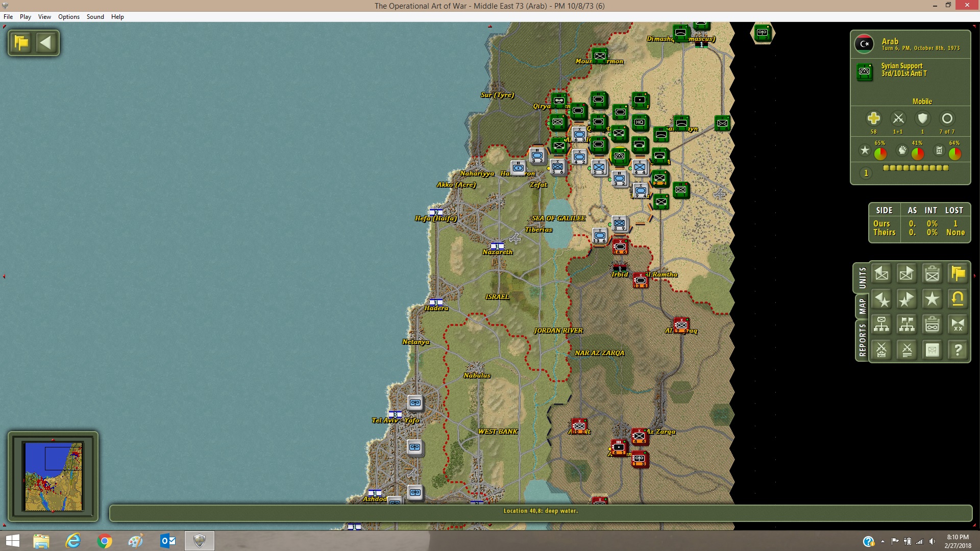Click the previous unit envelope icon
980x551 pixels.
point(881,274)
